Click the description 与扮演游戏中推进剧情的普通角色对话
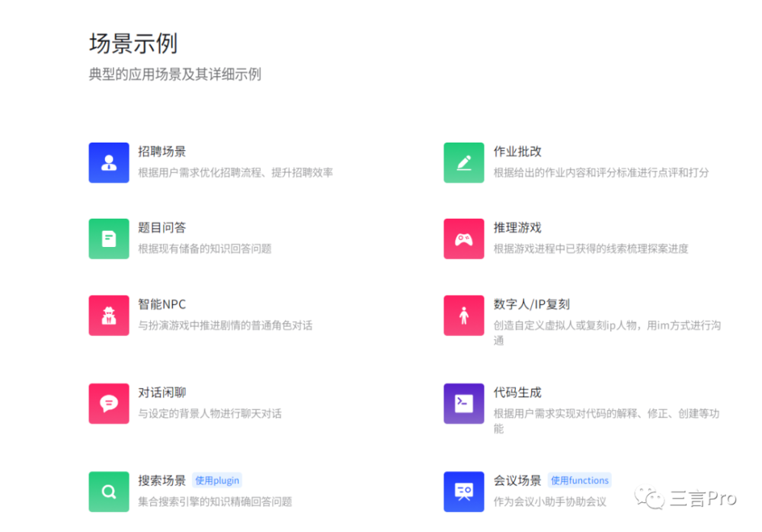The width and height of the screenshot is (762, 532). click(x=225, y=325)
